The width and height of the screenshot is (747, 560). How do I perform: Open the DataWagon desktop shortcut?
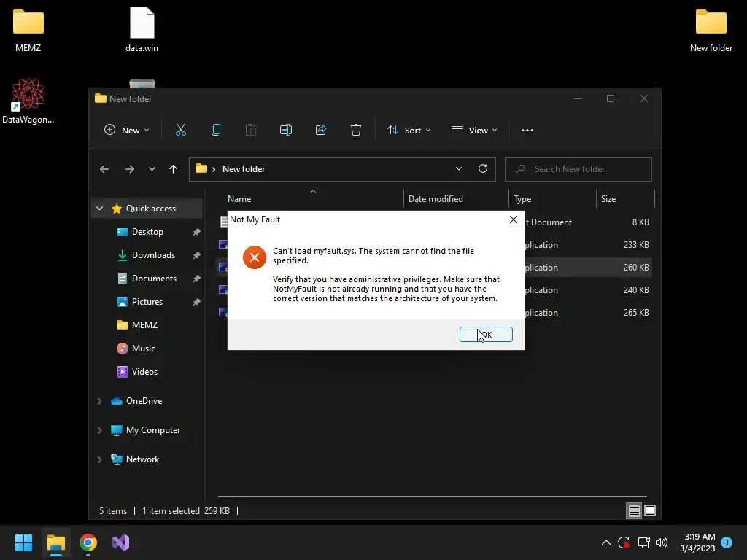click(x=28, y=101)
